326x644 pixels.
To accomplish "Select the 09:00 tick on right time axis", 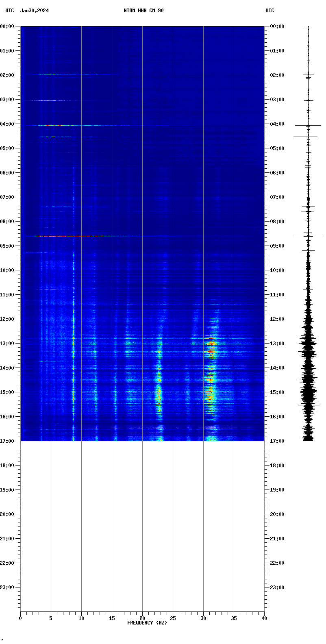I will (277, 246).
